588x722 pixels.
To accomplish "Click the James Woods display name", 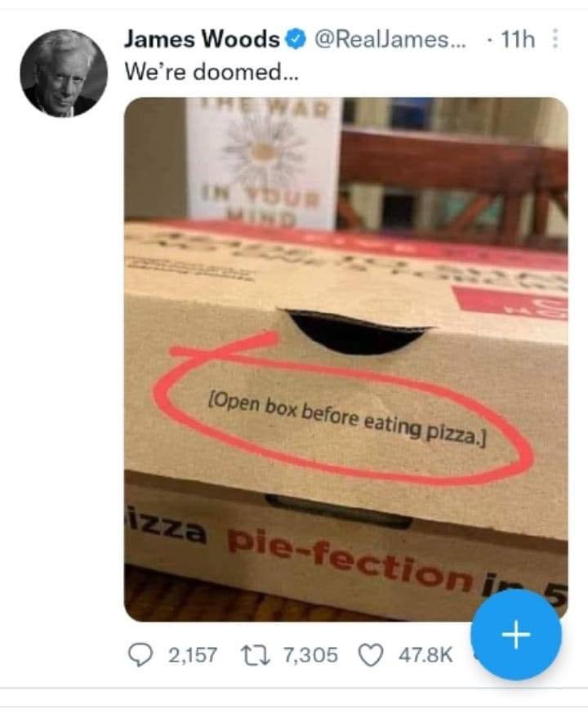I will pos(202,38).
